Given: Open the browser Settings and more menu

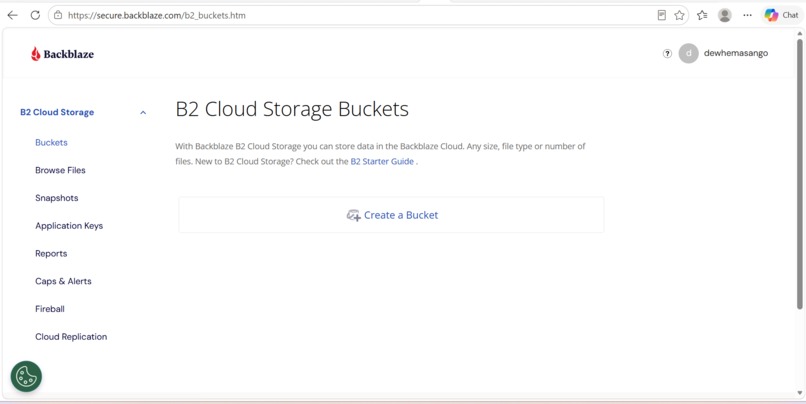Looking at the screenshot, I should [747, 15].
